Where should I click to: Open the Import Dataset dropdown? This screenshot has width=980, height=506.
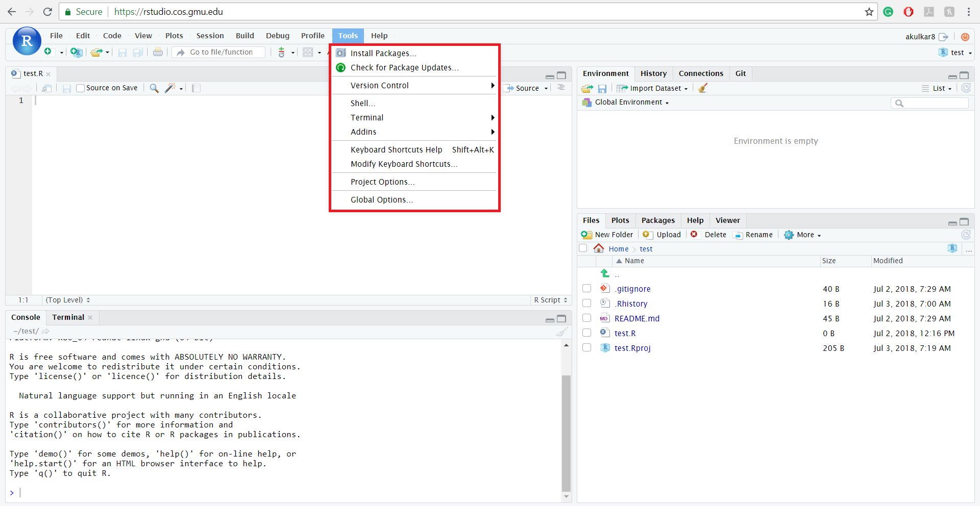click(652, 88)
